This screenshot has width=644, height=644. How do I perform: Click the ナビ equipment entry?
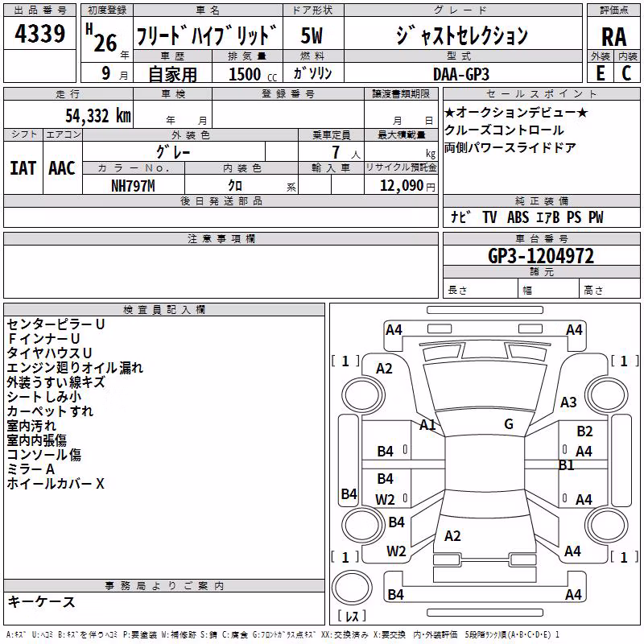click(460, 217)
